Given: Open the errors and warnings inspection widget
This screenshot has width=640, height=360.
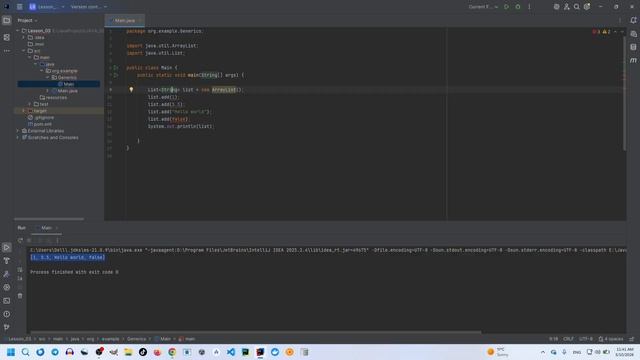Looking at the screenshot, I should click(602, 31).
